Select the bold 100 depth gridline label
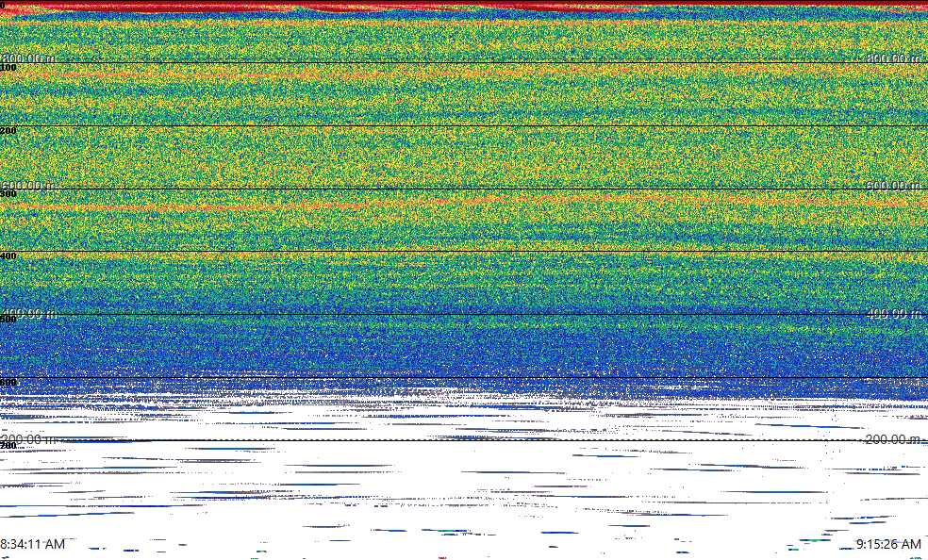928x560 pixels. tap(8, 68)
